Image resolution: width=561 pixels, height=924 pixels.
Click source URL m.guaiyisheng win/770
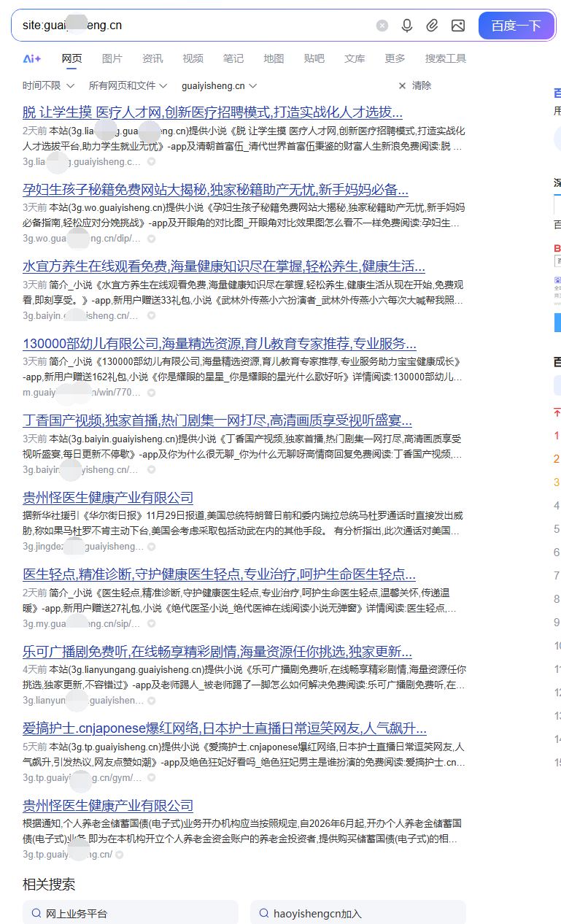click(82, 393)
